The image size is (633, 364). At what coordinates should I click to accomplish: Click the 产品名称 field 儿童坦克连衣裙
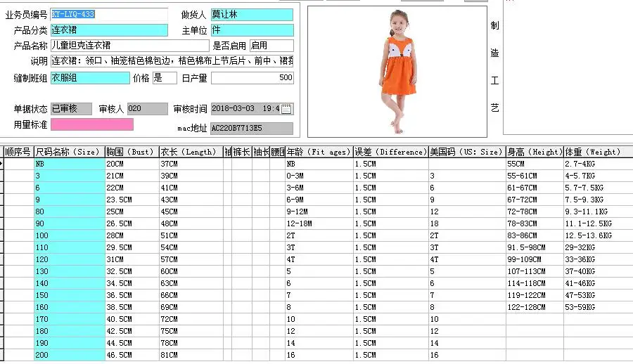(129, 46)
